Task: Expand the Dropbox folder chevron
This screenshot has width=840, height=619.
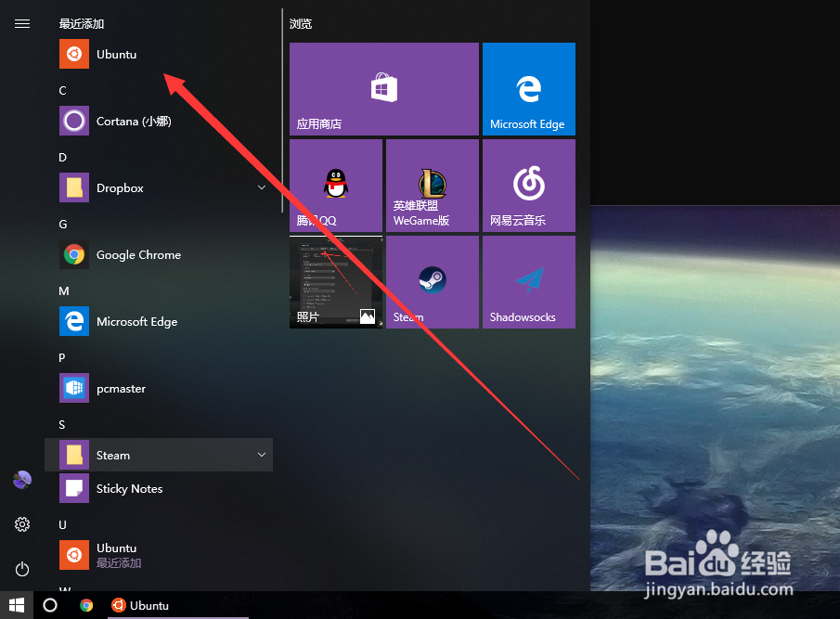Action: point(262,187)
